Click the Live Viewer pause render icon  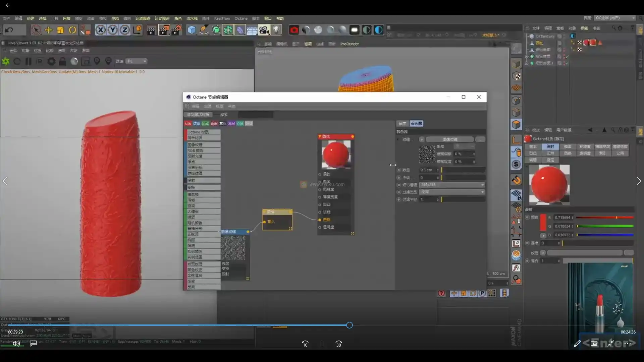tap(29, 61)
